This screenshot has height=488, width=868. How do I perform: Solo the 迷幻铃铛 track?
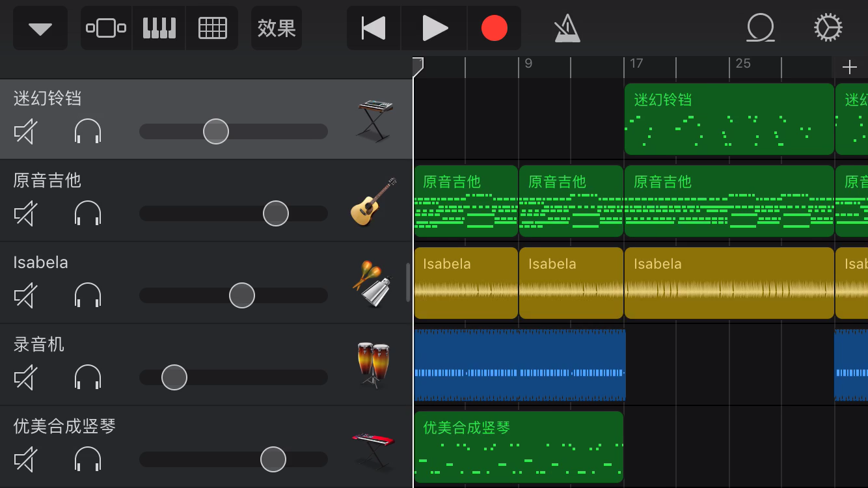88,132
